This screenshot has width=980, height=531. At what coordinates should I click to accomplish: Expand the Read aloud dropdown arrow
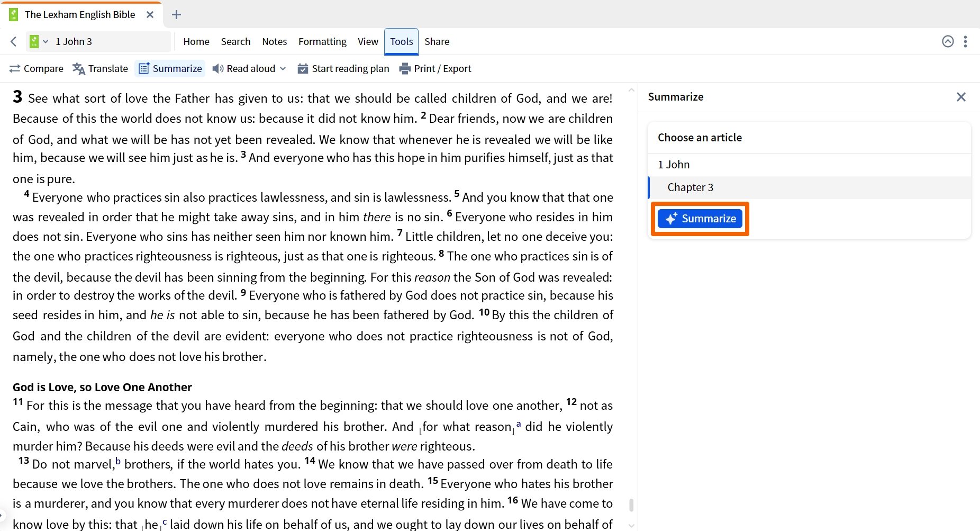click(283, 69)
